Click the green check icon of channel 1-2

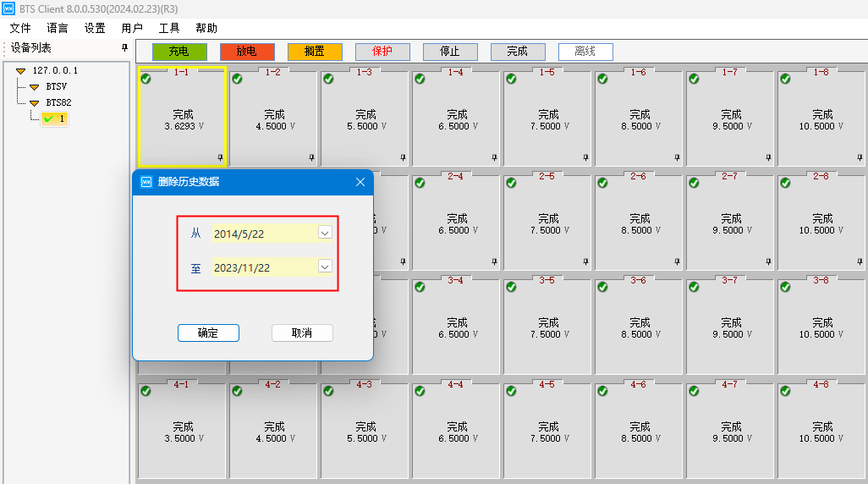[x=237, y=80]
